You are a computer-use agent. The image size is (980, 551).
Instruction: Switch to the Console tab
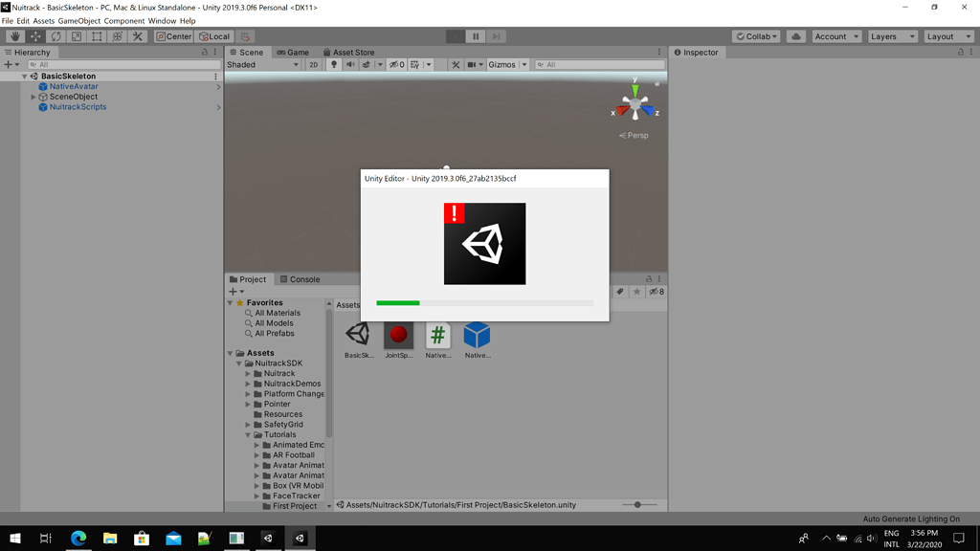click(300, 279)
